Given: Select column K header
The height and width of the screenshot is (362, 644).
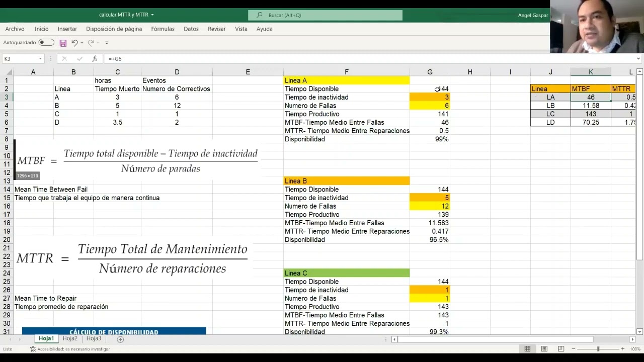Looking at the screenshot, I should (591, 72).
